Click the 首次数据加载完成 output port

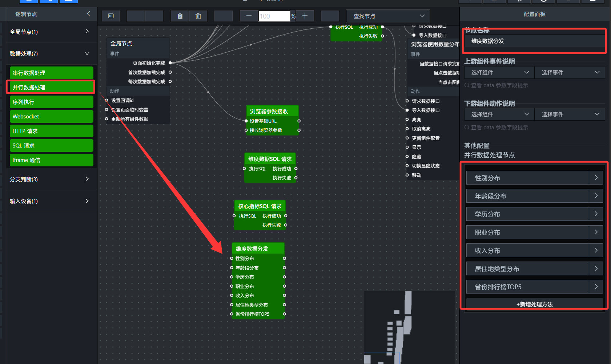click(x=170, y=72)
